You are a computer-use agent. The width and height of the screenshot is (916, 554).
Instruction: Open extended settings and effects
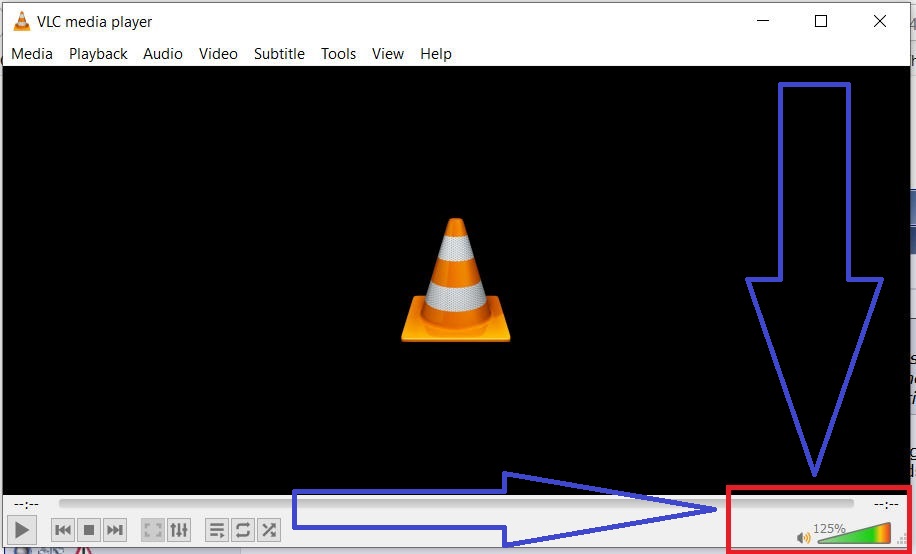(x=179, y=530)
